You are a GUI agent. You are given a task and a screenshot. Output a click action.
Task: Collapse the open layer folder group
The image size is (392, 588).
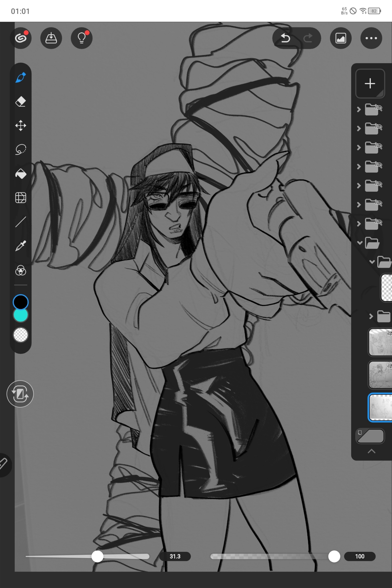[360, 243]
